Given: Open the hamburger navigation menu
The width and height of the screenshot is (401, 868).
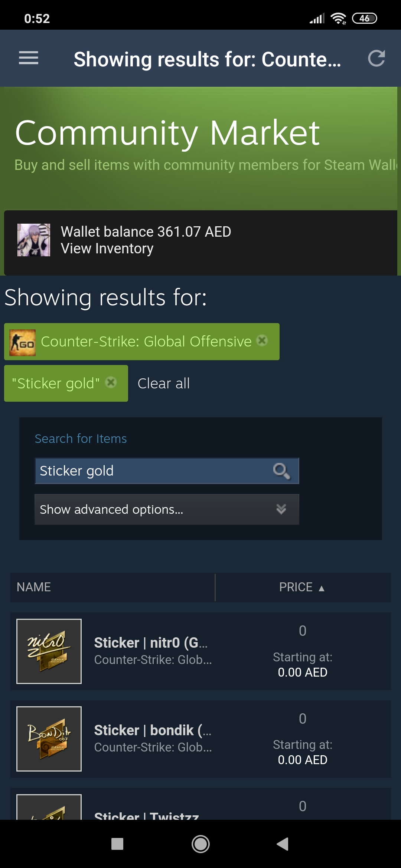Looking at the screenshot, I should [29, 58].
